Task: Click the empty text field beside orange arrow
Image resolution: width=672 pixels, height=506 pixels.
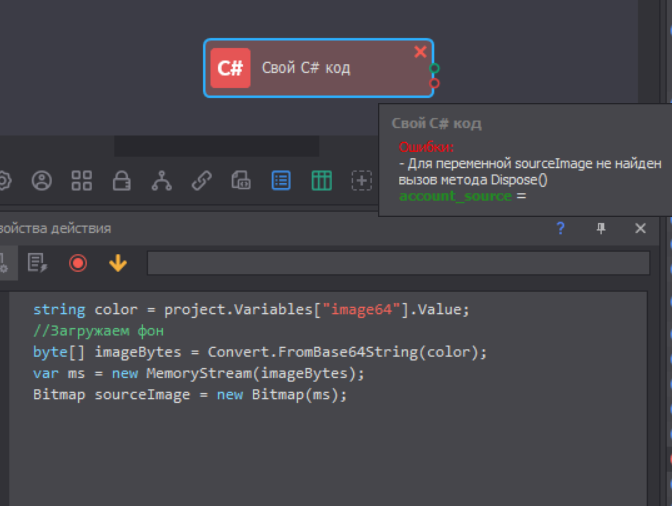Action: click(x=399, y=263)
